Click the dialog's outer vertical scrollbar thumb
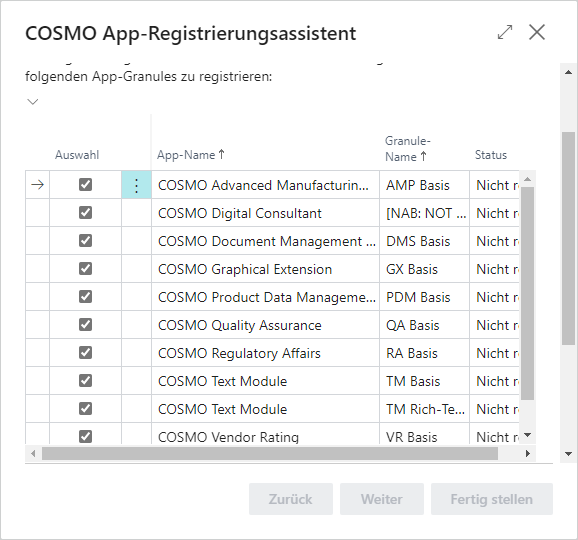 point(568,238)
